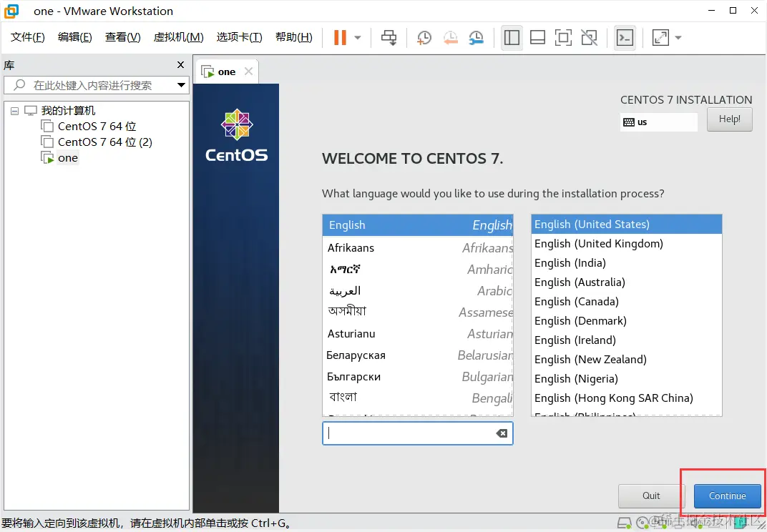
Task: Take a snapshot of the virtual machine
Action: tap(424, 38)
